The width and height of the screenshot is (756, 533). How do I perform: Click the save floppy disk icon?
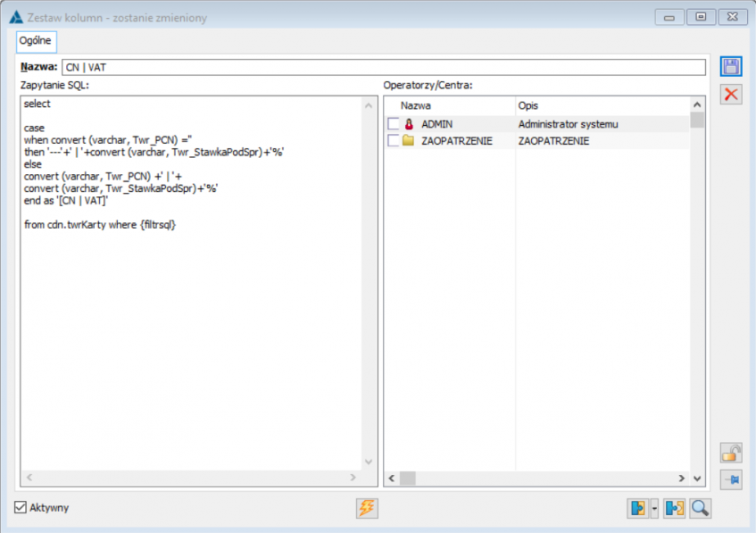731,67
